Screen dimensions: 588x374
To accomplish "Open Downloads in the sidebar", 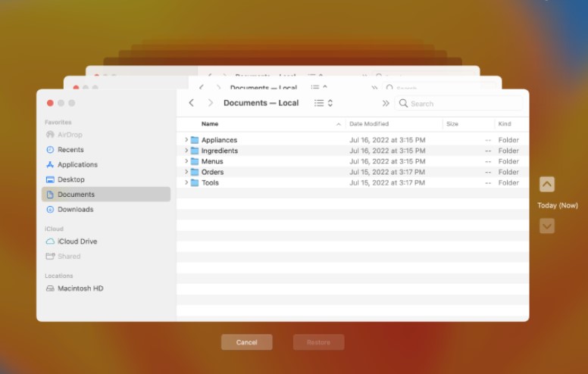I will [x=75, y=209].
